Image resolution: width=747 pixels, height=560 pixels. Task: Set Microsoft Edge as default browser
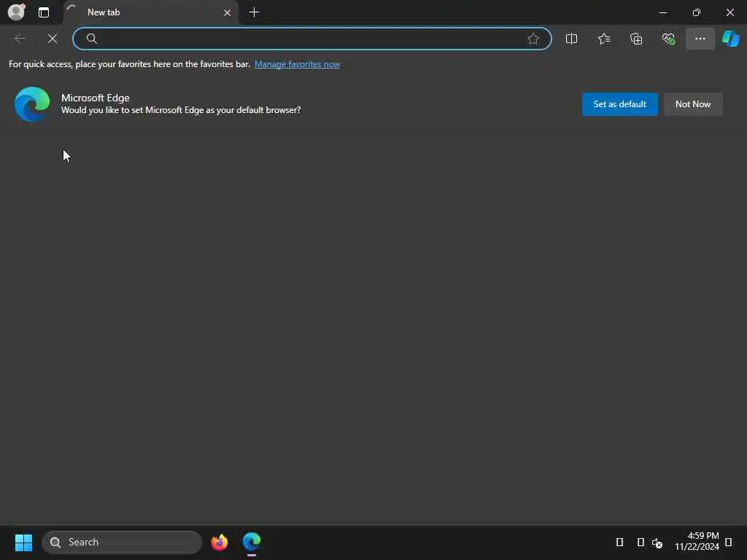(619, 104)
